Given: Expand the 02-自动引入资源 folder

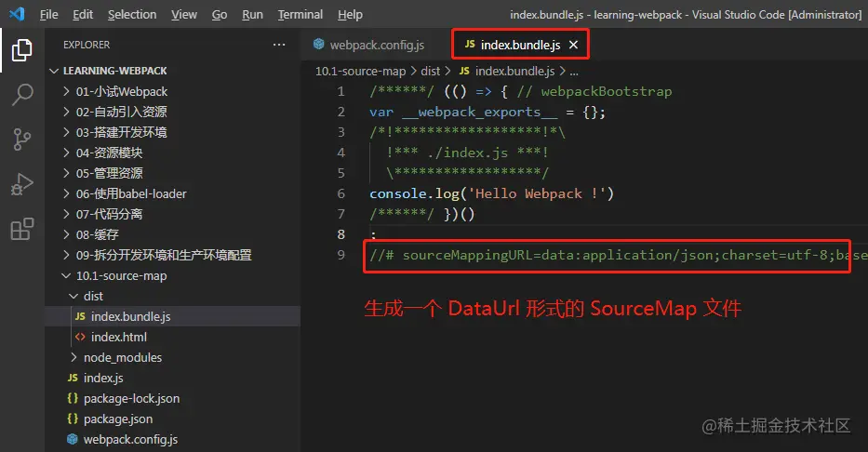Looking at the screenshot, I should (66, 112).
